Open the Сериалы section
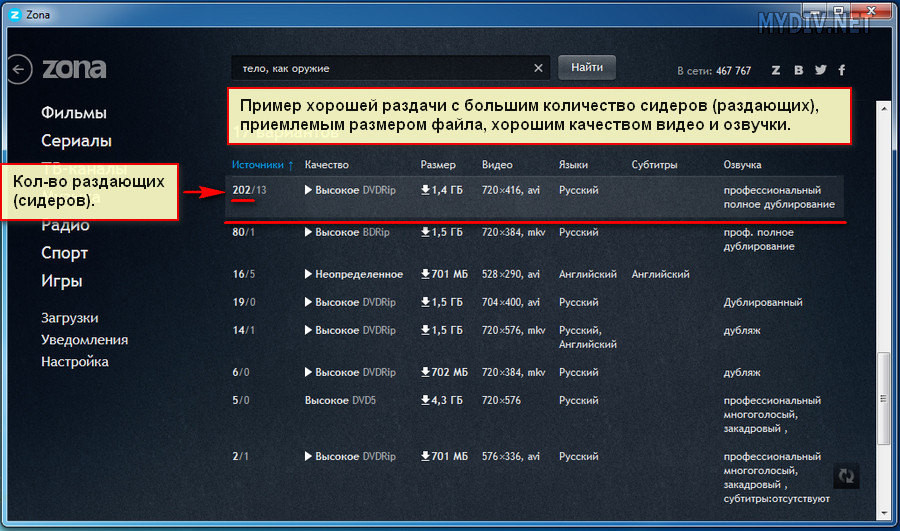 pos(76,141)
